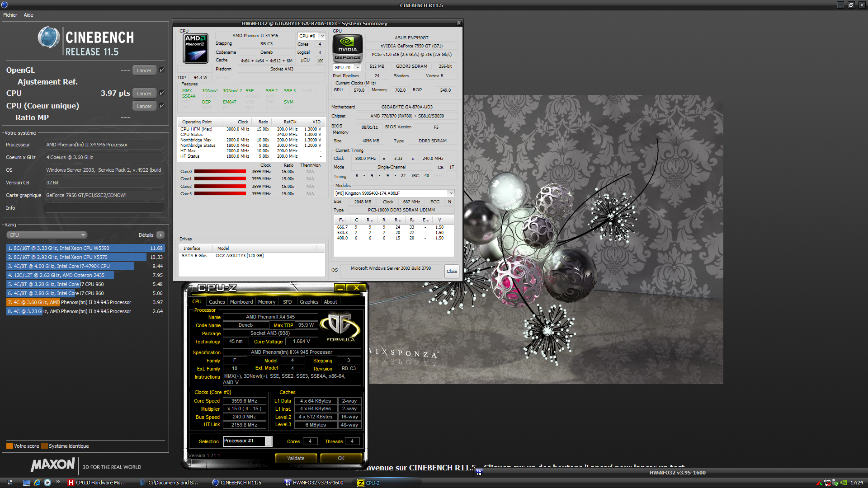Switch to HWiNFO32 v3.95-1600 taskbar item
This screenshot has height=488, width=868.
pos(314,483)
